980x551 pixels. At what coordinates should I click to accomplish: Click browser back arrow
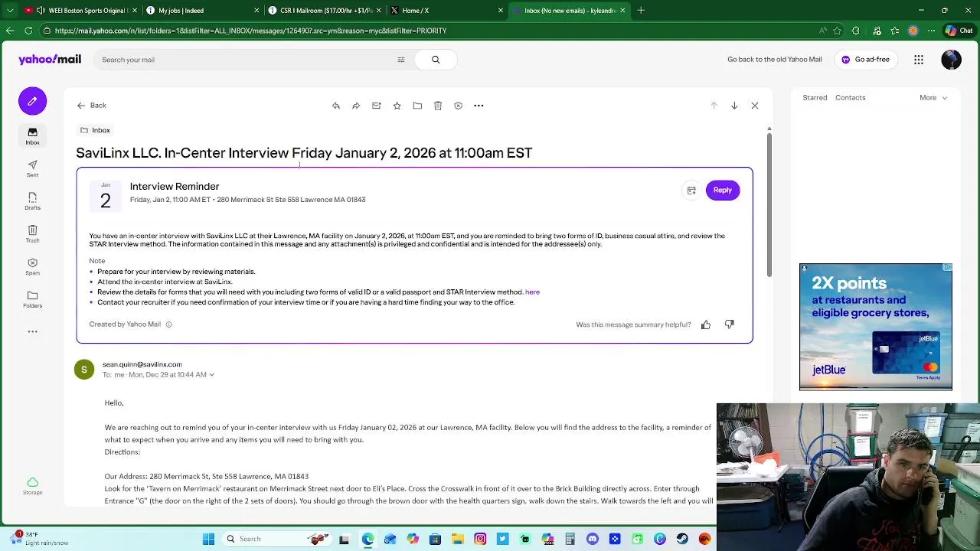click(9, 31)
